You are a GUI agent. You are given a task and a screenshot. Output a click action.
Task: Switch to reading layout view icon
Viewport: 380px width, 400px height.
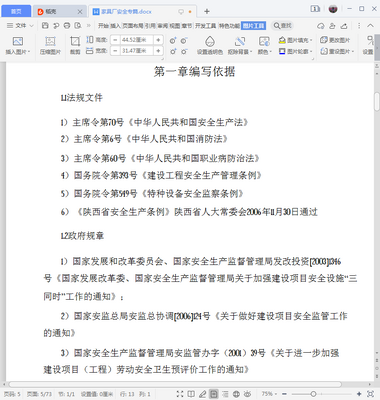pos(191,394)
